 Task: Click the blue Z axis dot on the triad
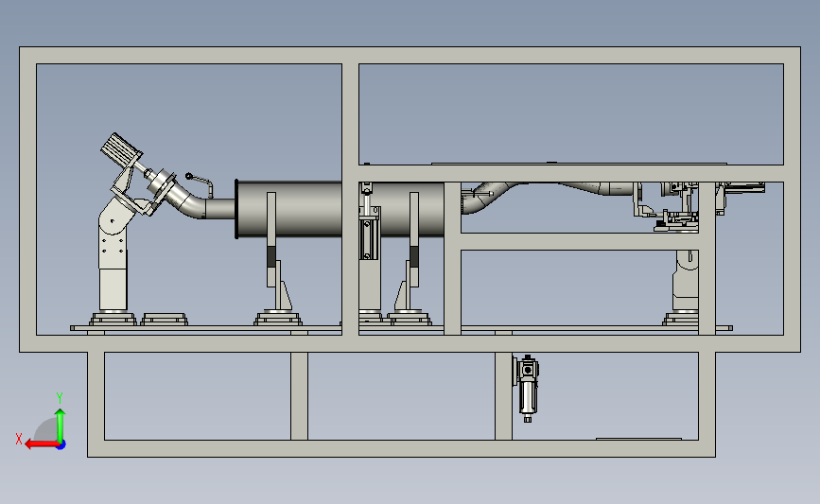[x=61, y=445]
